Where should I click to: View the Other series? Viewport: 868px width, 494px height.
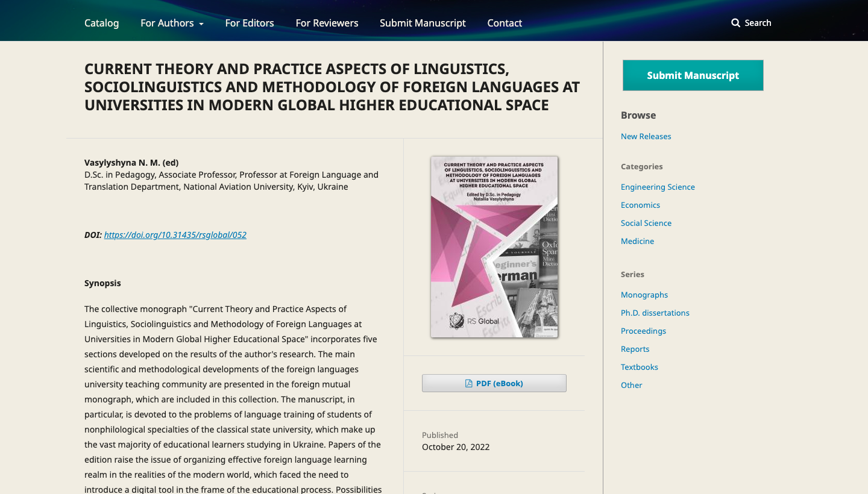click(632, 385)
